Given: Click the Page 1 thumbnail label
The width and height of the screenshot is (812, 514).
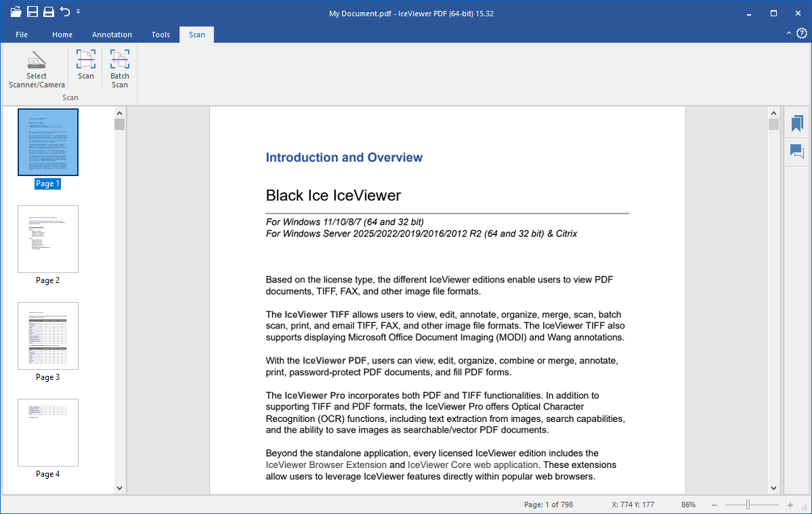Looking at the screenshot, I should click(47, 184).
